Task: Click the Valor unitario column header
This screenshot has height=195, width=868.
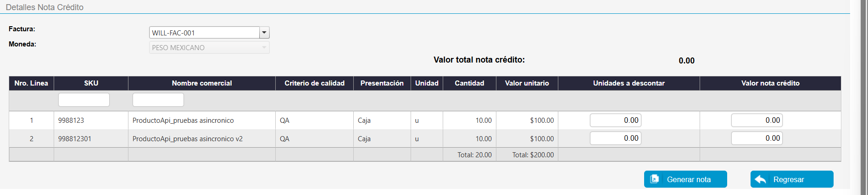Action: pyautogui.click(x=527, y=83)
